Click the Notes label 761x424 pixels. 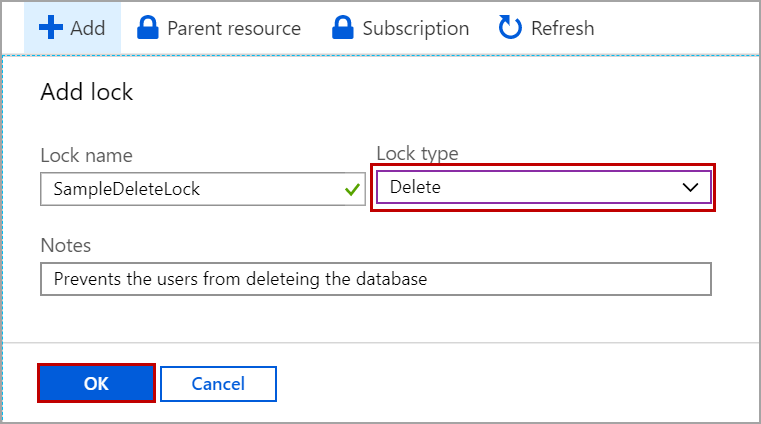[65, 245]
